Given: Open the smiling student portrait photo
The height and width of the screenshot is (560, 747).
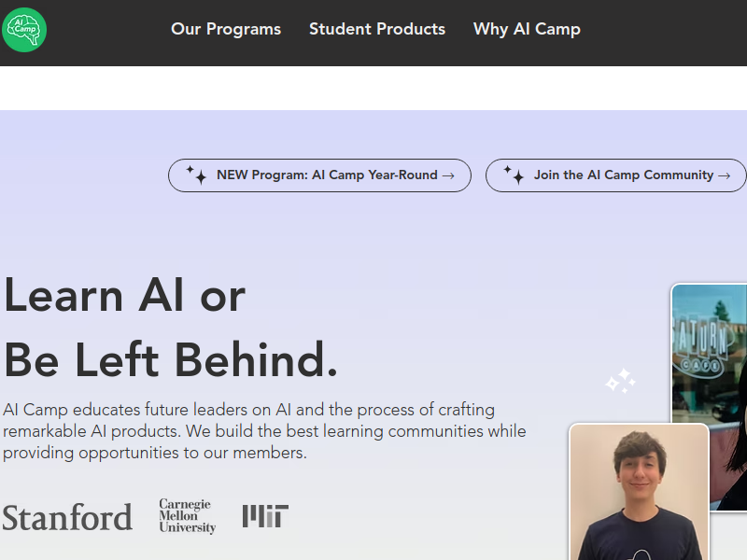Looking at the screenshot, I should (x=640, y=492).
